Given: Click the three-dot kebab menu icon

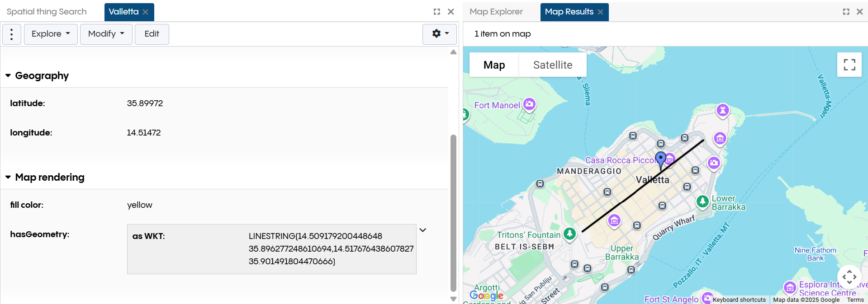Looking at the screenshot, I should pyautogui.click(x=12, y=34).
